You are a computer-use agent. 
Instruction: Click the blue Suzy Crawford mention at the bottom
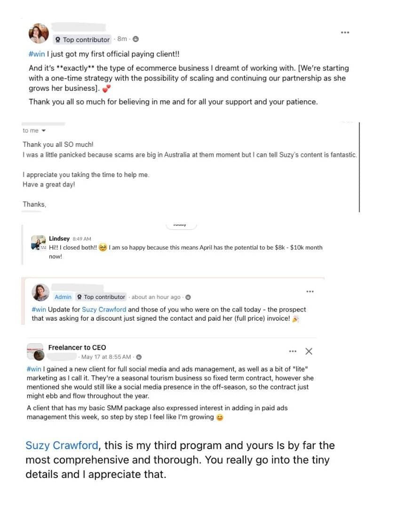click(x=62, y=445)
